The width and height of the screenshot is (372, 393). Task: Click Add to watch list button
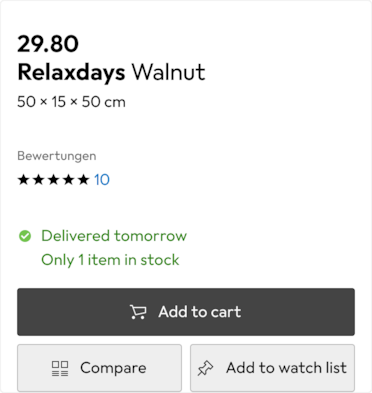[x=272, y=368]
